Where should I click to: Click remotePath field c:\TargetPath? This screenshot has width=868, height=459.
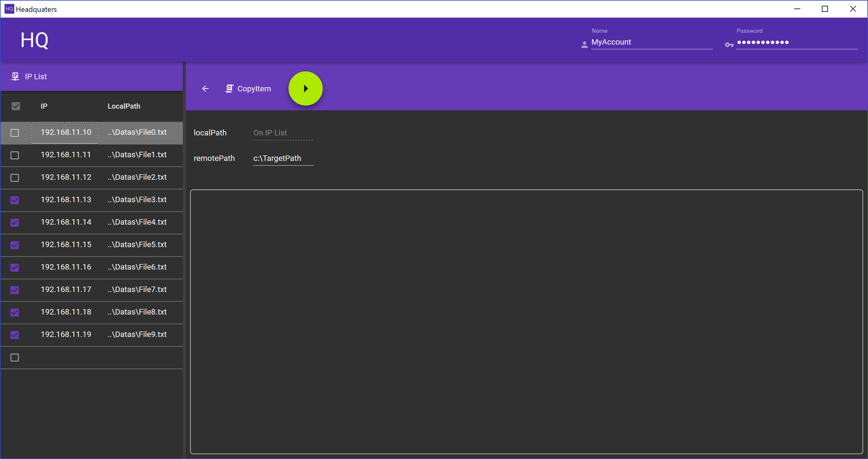(283, 158)
